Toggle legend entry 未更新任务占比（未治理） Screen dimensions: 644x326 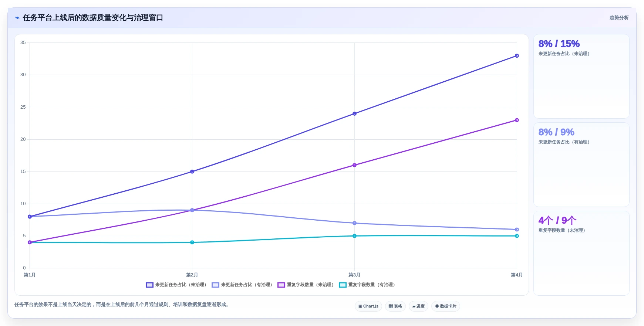tap(176, 285)
